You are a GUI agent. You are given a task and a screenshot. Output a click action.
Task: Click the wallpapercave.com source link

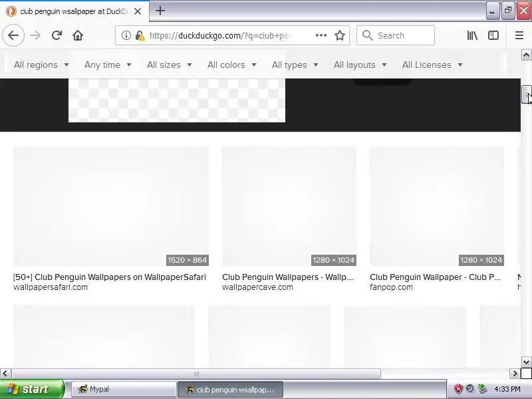pyautogui.click(x=257, y=287)
